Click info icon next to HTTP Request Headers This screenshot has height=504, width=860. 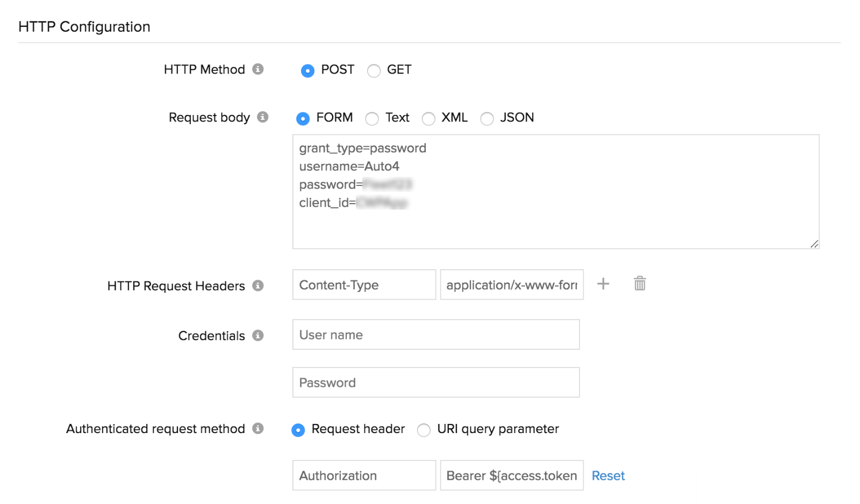[x=258, y=285]
